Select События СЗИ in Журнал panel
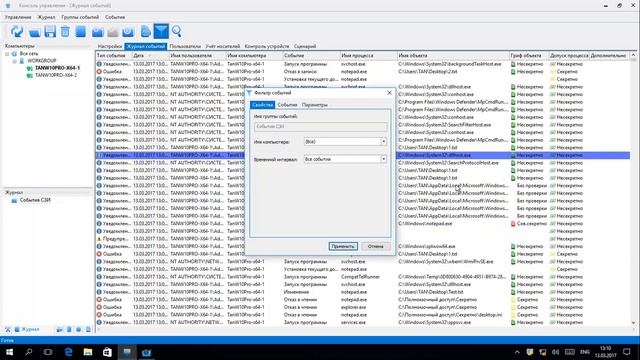This screenshot has height=360, width=640. (x=35, y=200)
